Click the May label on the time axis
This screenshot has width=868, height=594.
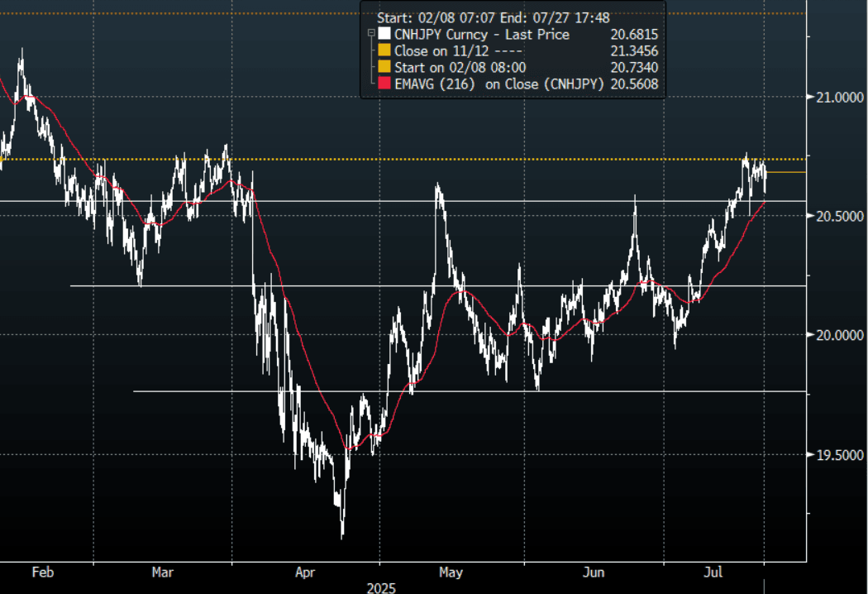[451, 572]
